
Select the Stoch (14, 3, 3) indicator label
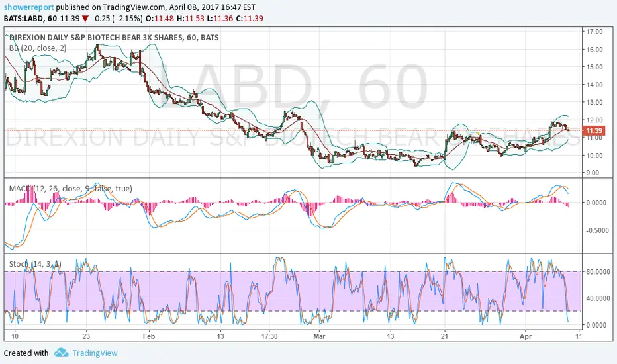click(35, 263)
